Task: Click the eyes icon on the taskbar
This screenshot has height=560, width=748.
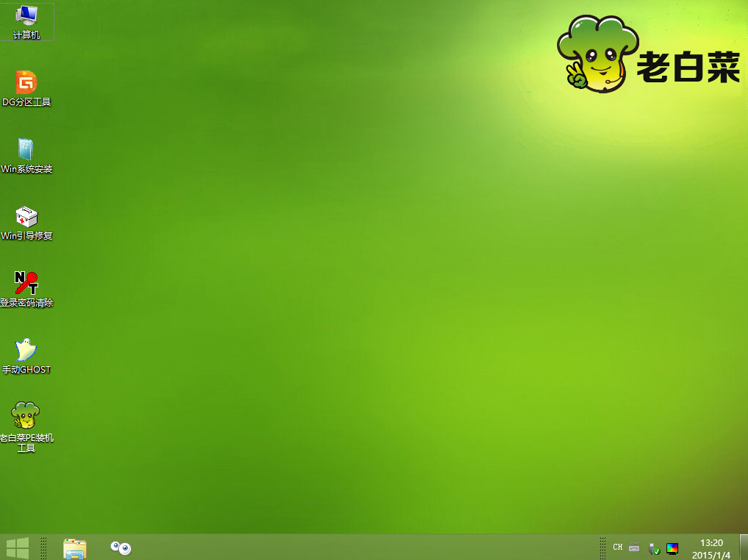Action: pos(121,548)
